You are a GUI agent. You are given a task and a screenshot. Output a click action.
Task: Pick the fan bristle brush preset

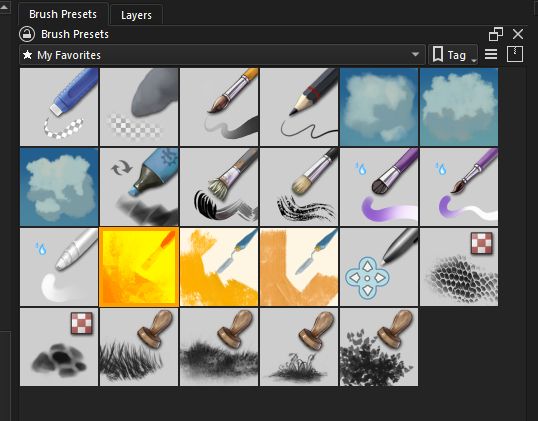pos(219,187)
